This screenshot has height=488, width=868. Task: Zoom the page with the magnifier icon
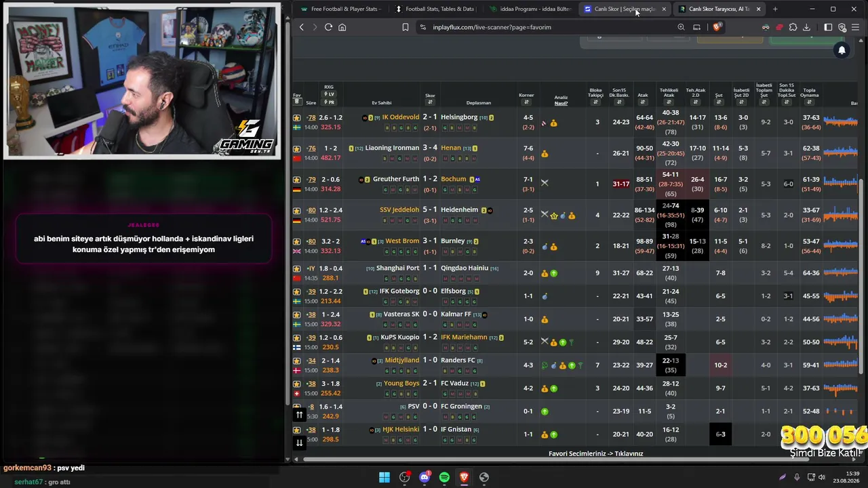(x=681, y=27)
